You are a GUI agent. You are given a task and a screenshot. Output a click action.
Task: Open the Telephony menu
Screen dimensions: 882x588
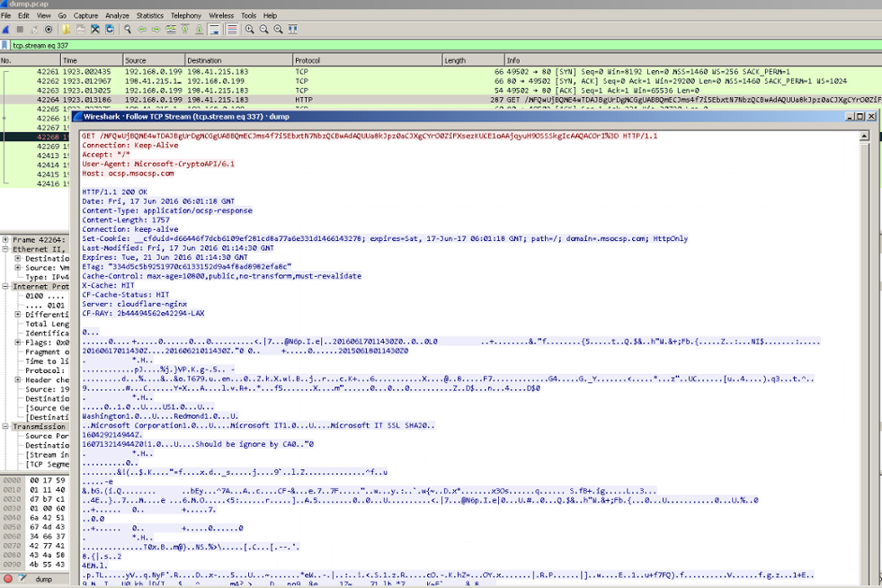tap(184, 15)
